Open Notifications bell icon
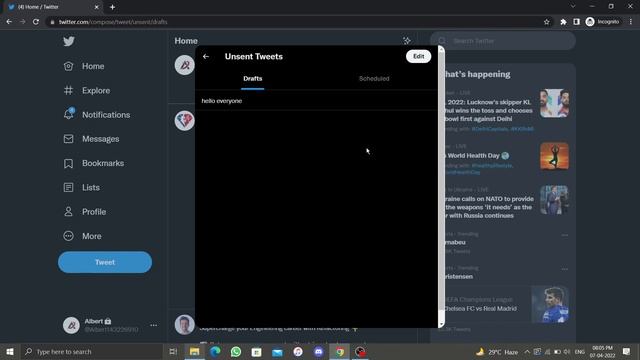 tap(69, 114)
